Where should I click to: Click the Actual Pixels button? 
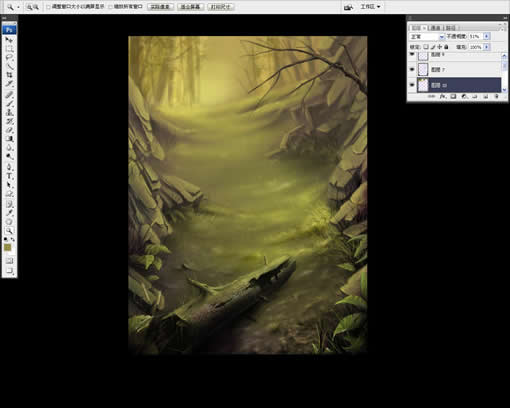pyautogui.click(x=160, y=7)
